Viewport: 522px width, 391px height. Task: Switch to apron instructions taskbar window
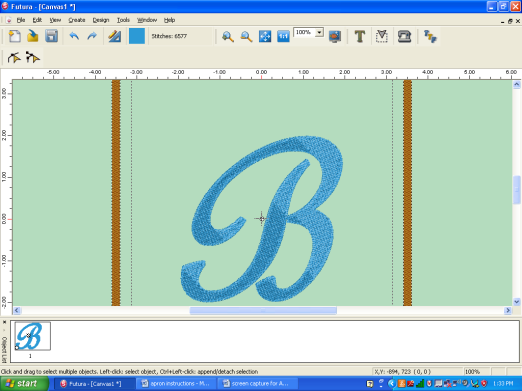pyautogui.click(x=176, y=384)
